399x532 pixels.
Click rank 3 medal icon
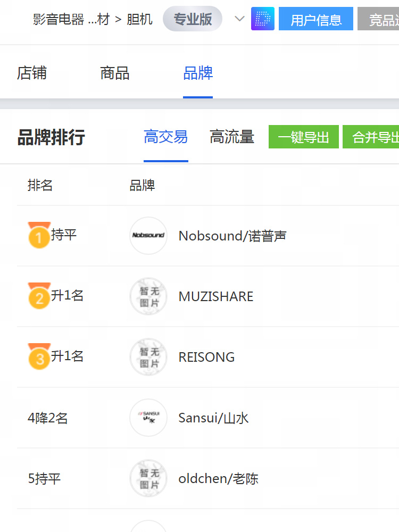point(39,356)
